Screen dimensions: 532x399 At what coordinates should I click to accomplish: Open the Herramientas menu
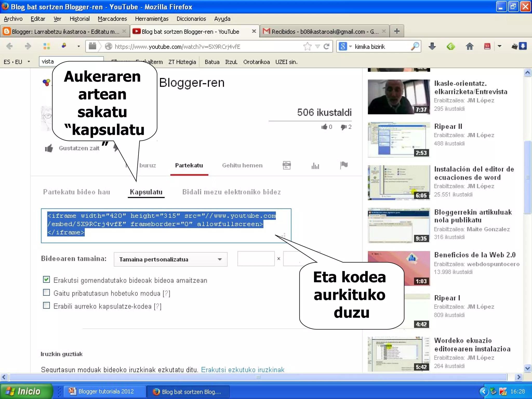coord(152,19)
